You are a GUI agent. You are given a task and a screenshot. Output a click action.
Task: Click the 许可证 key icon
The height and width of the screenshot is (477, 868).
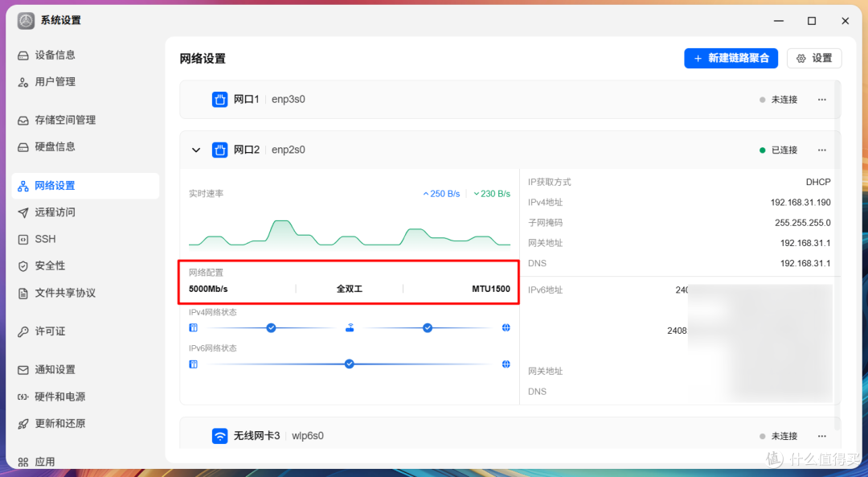(23, 331)
